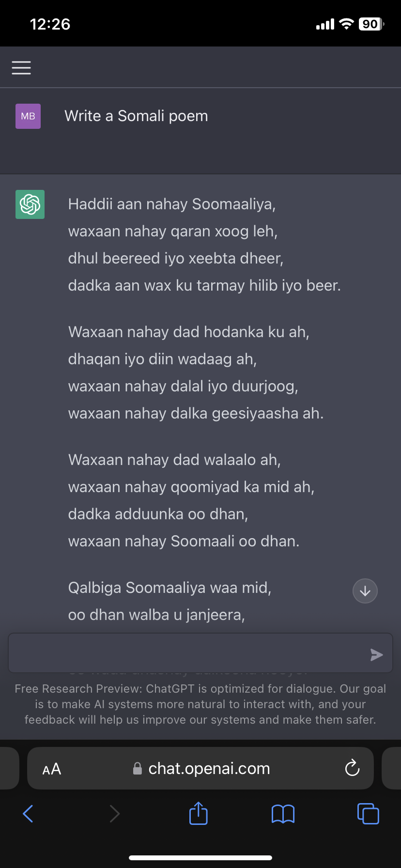Tap the battery indicator showing 90
The height and width of the screenshot is (868, 401).
[371, 24]
